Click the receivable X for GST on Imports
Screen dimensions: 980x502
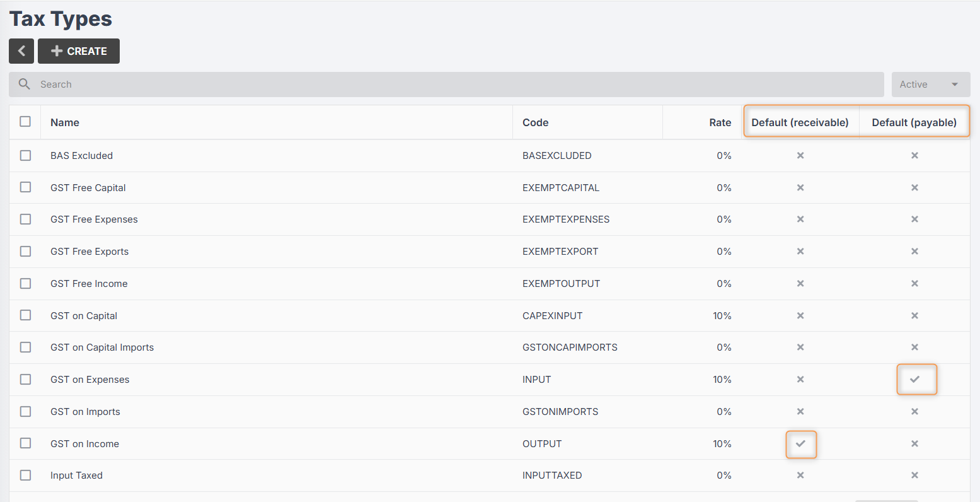800,411
